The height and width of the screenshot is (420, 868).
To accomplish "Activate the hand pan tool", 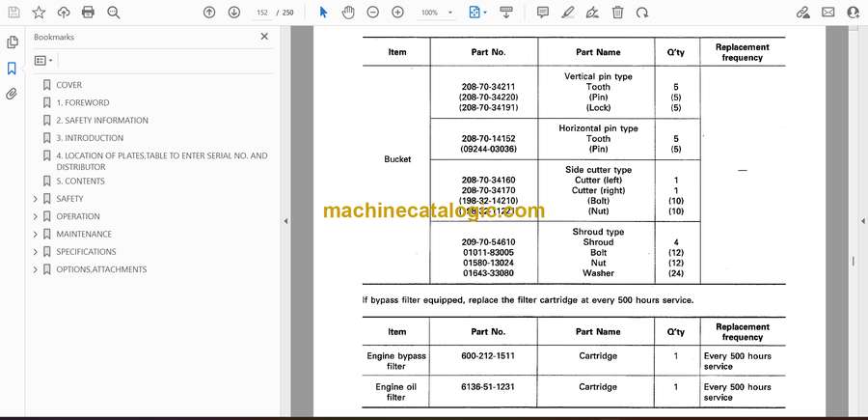I will pyautogui.click(x=348, y=13).
